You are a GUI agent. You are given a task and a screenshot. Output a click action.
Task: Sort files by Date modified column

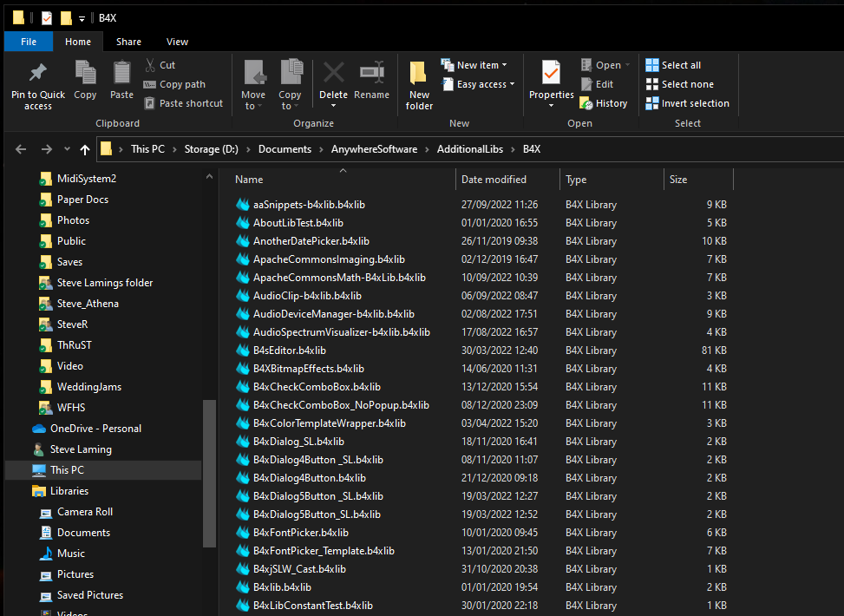pos(494,180)
